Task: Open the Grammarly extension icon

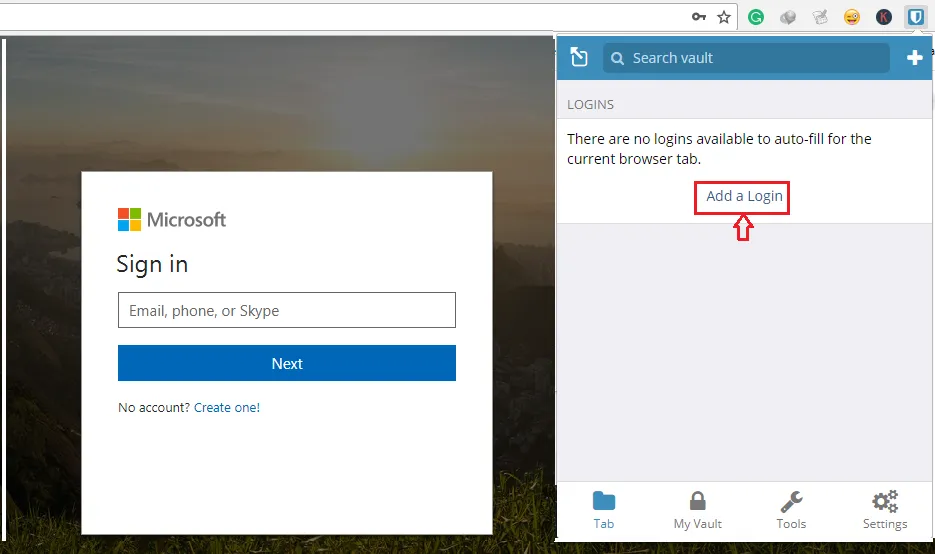Action: pyautogui.click(x=756, y=17)
